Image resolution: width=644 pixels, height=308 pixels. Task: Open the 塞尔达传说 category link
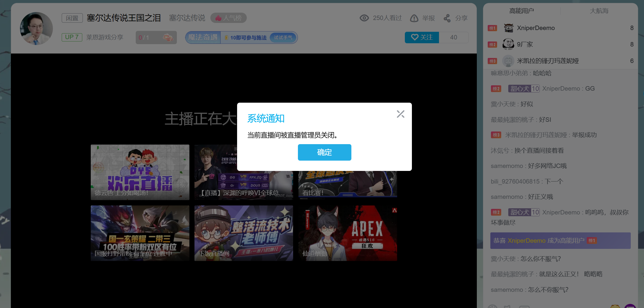[x=187, y=18]
